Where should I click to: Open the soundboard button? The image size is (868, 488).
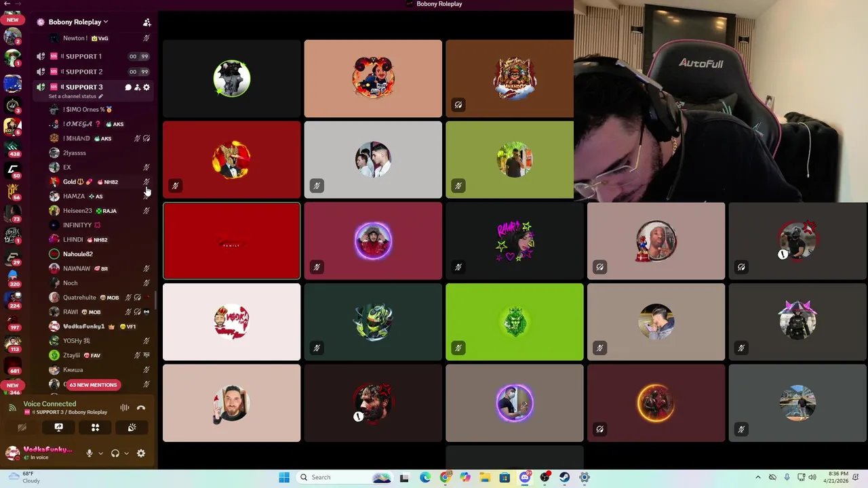pyautogui.click(x=132, y=428)
